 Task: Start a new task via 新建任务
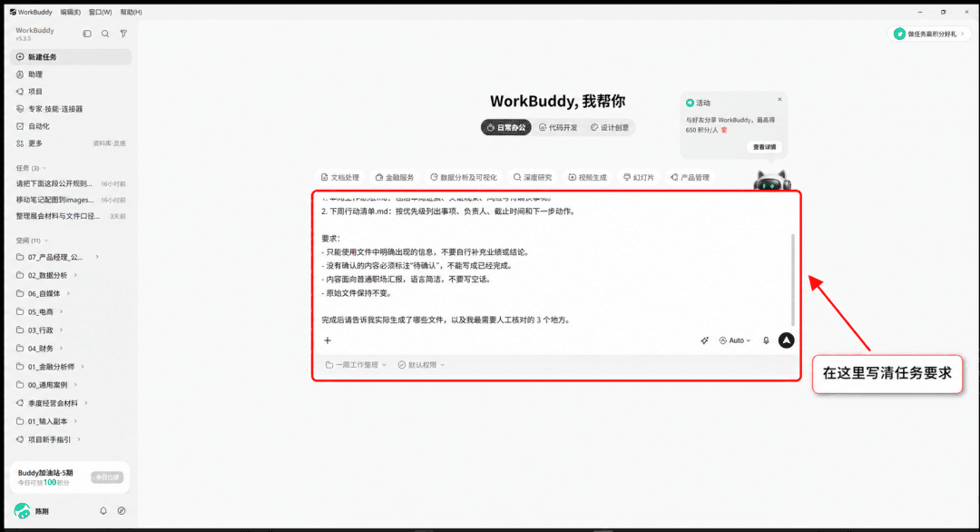click(71, 57)
